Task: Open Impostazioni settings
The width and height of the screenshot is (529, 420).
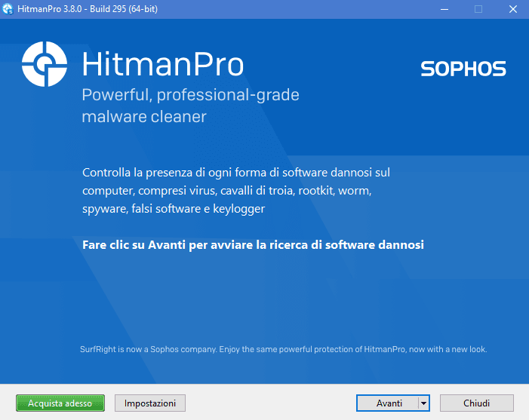Action: (149, 403)
